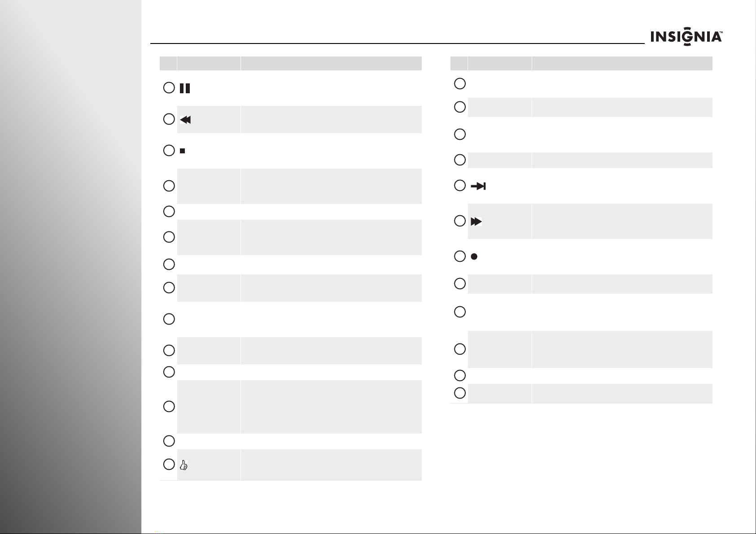The image size is (756, 534).
Task: Select the circle beside the fast-forward icon
Action: point(459,221)
